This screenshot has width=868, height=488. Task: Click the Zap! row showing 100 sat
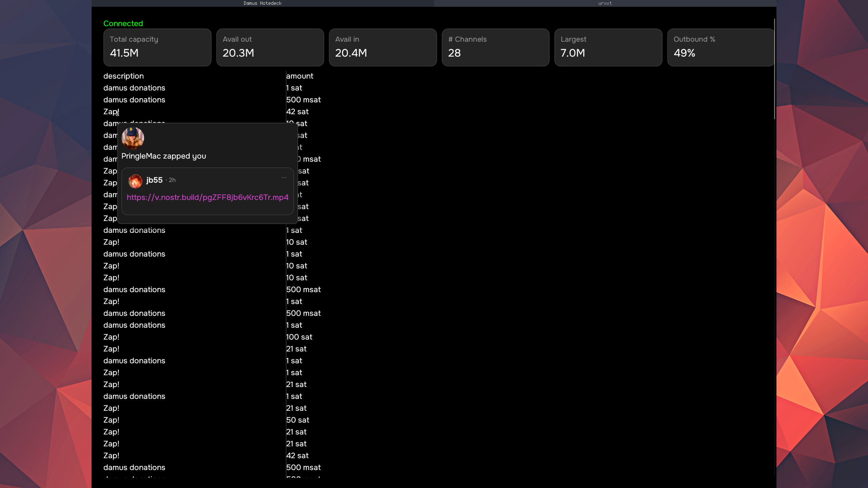pyautogui.click(x=111, y=337)
